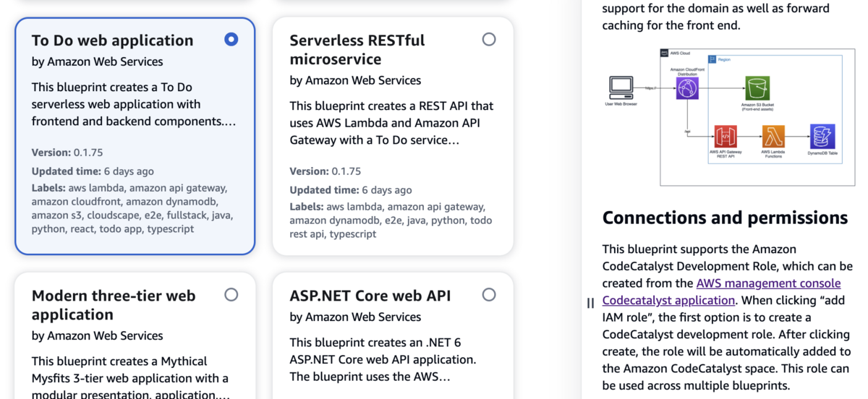Click the Connections and permissions heading
The height and width of the screenshot is (399, 868).
click(725, 218)
